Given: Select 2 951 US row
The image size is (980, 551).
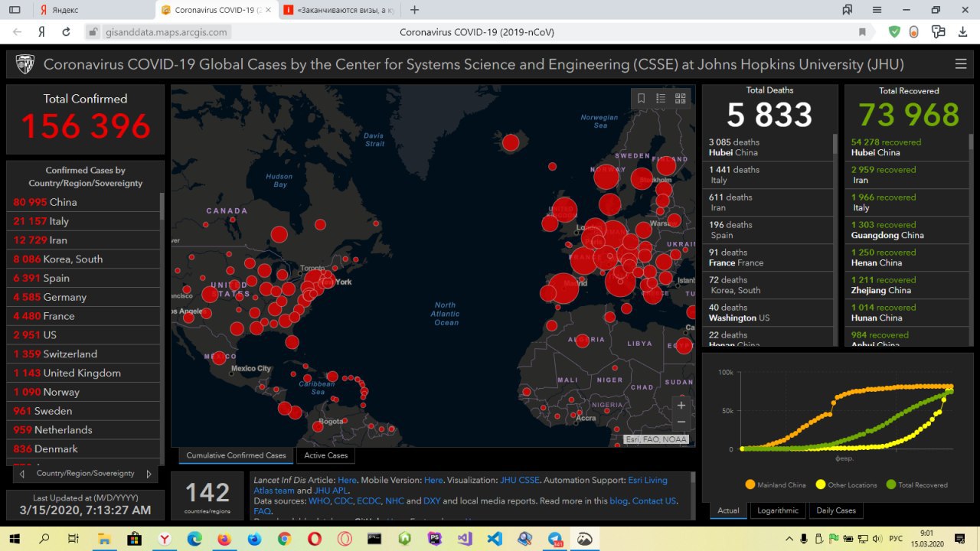Looking at the screenshot, I should point(84,334).
